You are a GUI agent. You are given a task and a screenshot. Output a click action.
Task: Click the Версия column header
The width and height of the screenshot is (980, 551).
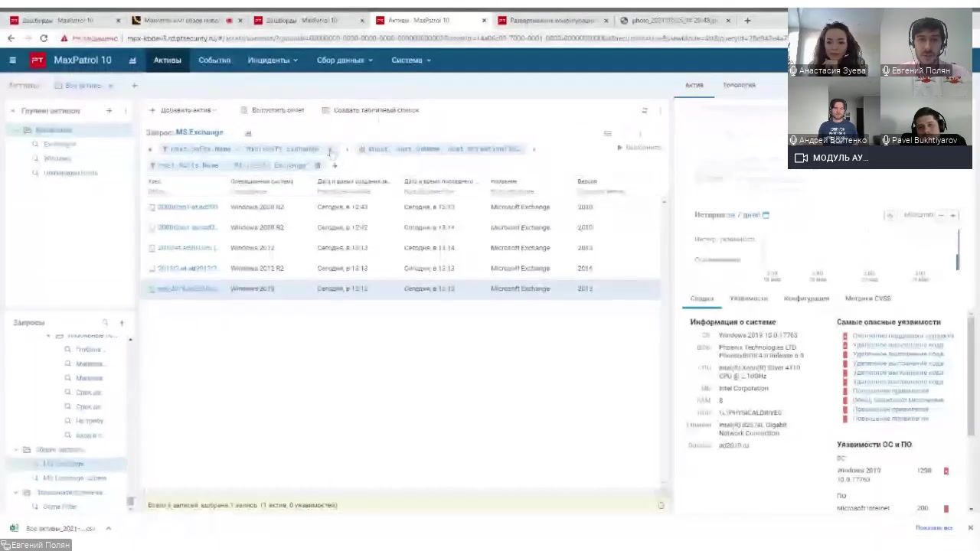tap(587, 181)
